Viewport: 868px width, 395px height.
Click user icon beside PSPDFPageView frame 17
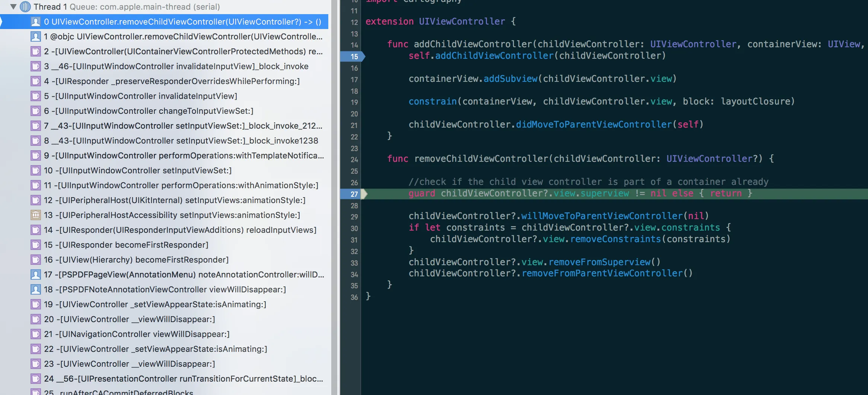click(36, 274)
